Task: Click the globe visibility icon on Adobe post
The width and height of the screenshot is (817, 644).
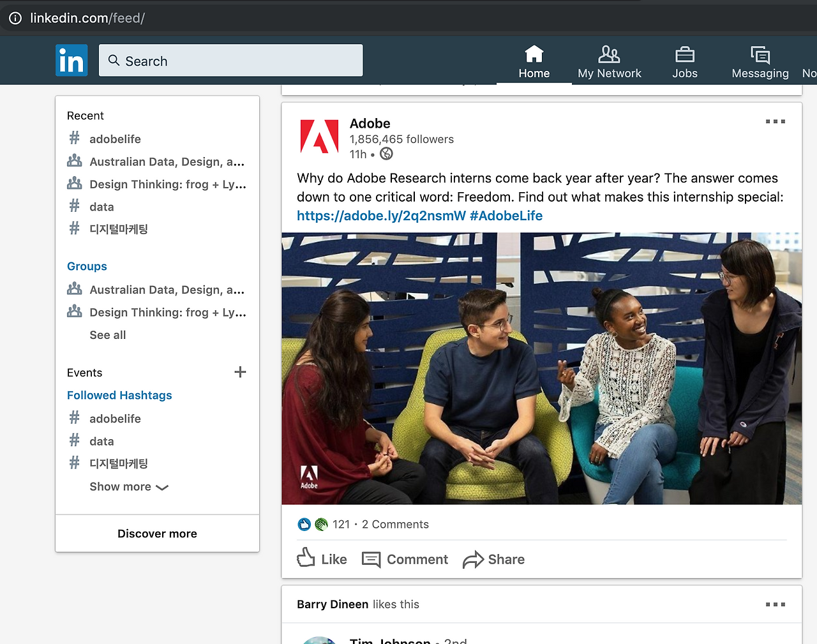Action: [386, 154]
